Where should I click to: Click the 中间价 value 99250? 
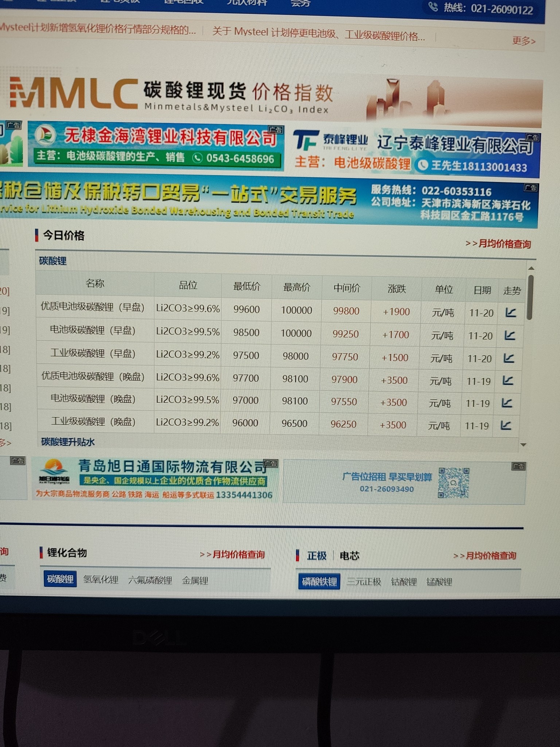coord(345,334)
